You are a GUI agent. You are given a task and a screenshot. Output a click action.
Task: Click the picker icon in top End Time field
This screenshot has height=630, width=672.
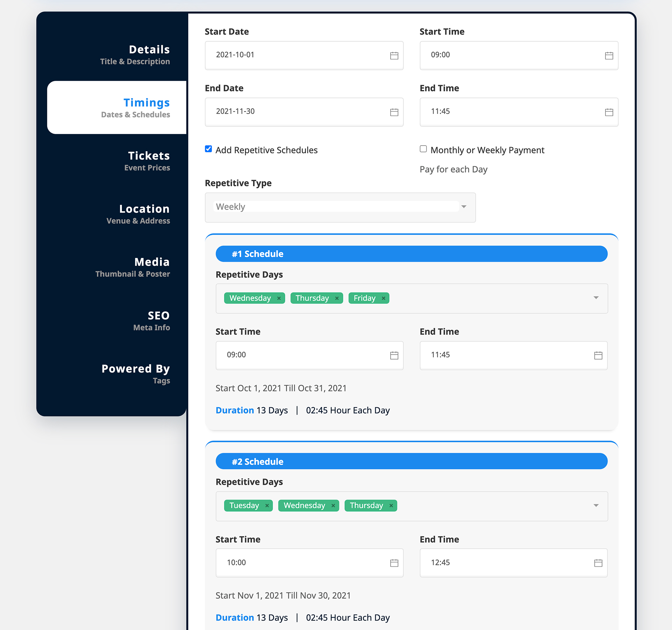pos(609,112)
